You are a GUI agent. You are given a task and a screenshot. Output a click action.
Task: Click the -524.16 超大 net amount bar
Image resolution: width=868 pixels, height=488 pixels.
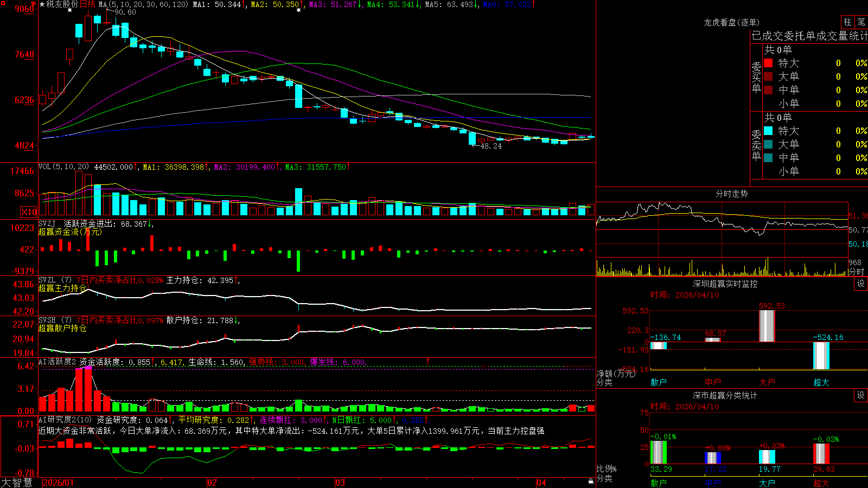[821, 356]
